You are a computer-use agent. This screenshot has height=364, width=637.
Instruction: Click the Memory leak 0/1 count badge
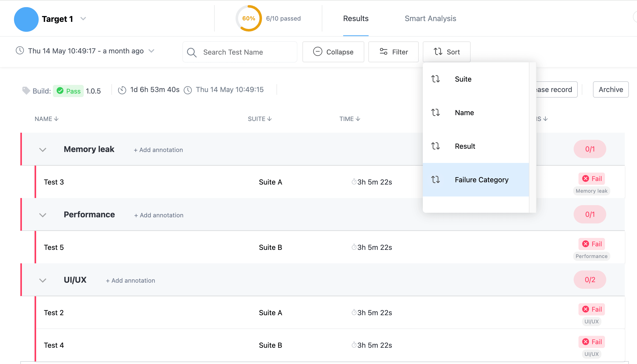590,149
